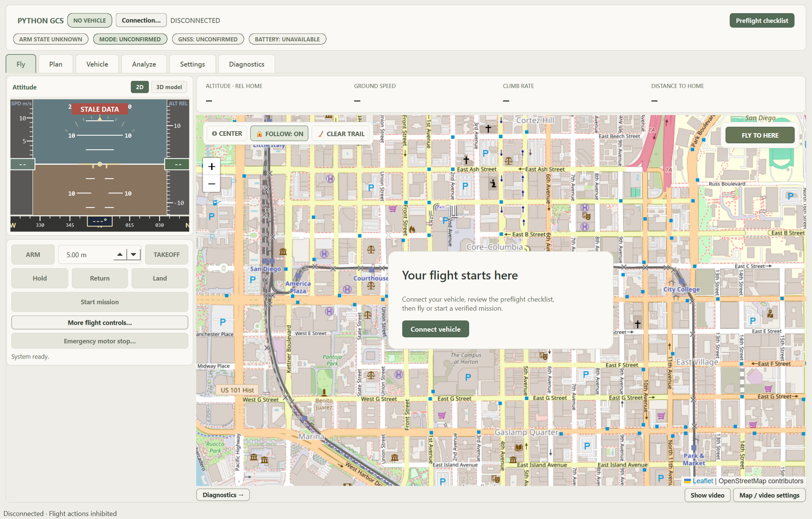Open the Plan tab
The width and height of the screenshot is (812, 519).
(x=56, y=64)
